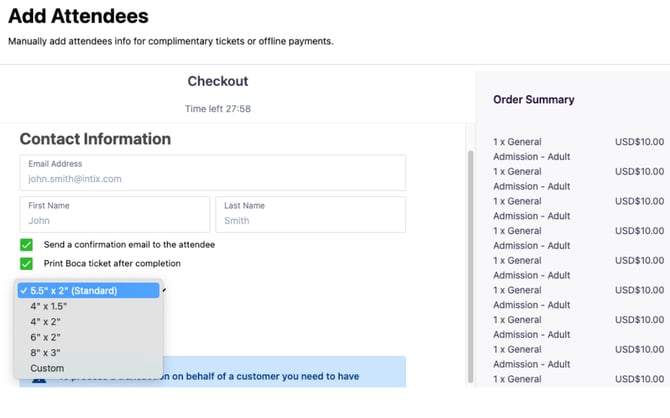Click the Order Summary heading
The width and height of the screenshot is (670, 418).
pos(534,100)
